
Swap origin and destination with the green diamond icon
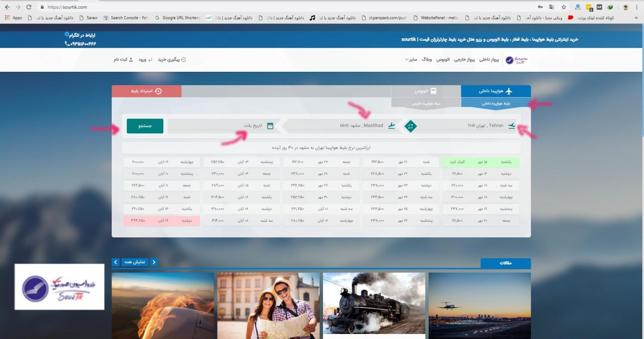coord(410,126)
